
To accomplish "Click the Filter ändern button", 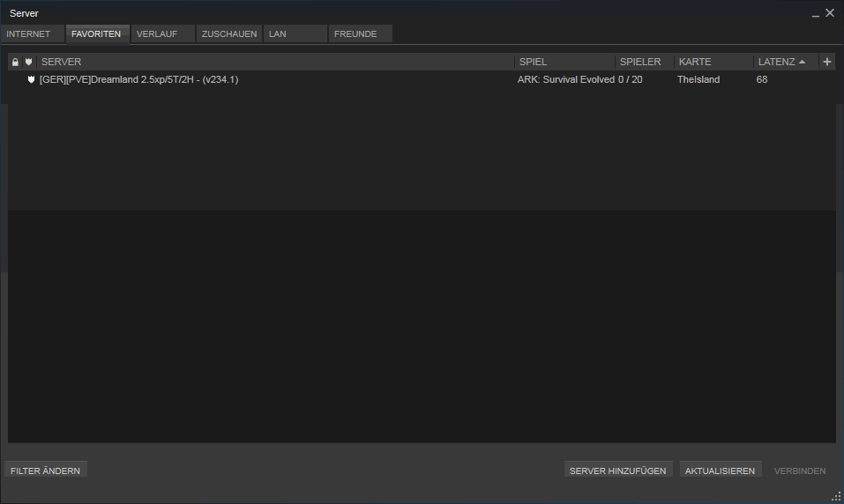I will click(46, 471).
